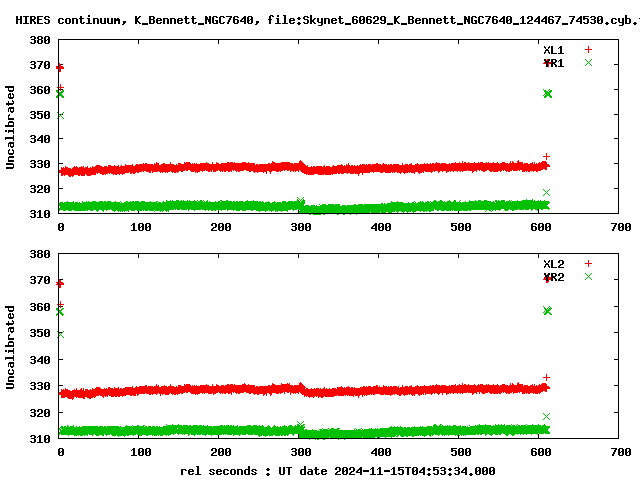The height and width of the screenshot is (480, 640).
Task: Click the green YR1 point near 350 at start
Action: pos(61,116)
